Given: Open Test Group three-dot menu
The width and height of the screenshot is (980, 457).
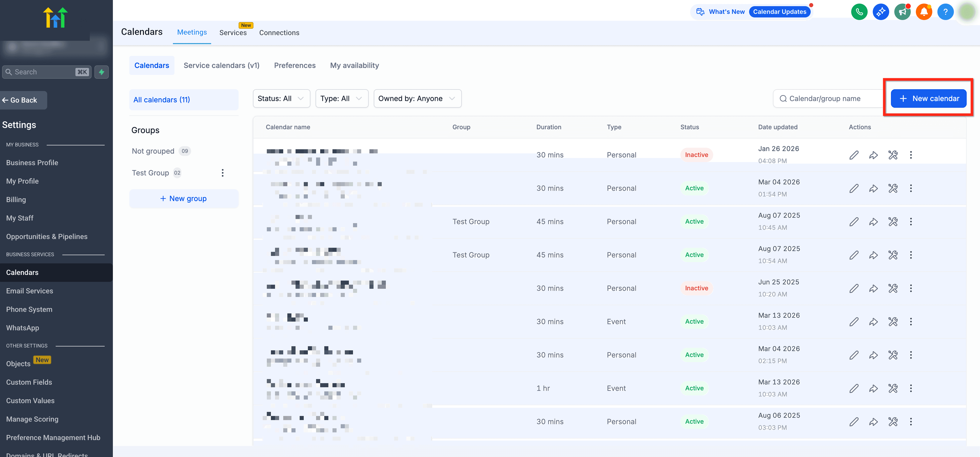Looking at the screenshot, I should [x=223, y=173].
